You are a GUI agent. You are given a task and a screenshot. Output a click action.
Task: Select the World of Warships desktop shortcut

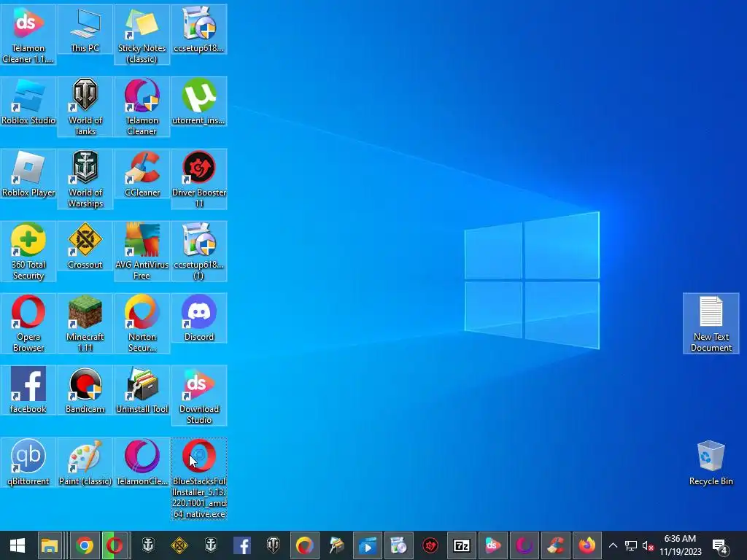85,179
